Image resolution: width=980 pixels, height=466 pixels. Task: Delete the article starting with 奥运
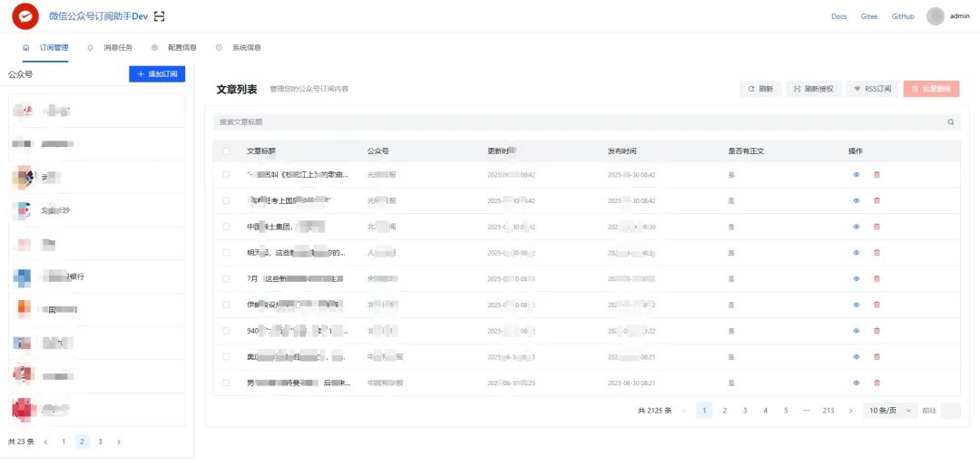877,356
